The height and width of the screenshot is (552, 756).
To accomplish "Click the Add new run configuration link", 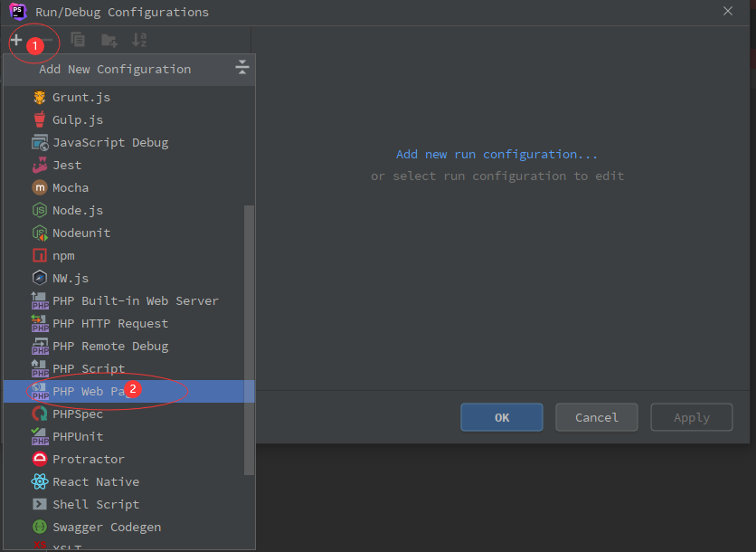I will pyautogui.click(x=496, y=154).
